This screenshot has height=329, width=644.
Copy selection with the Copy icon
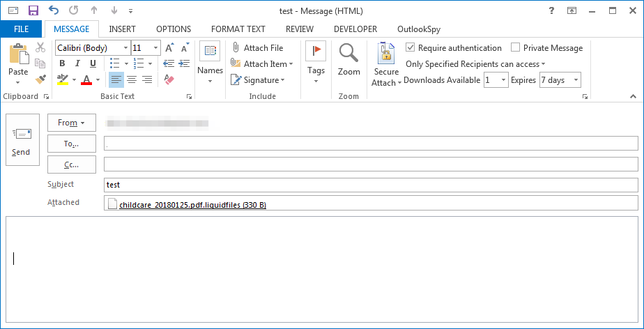(x=40, y=63)
